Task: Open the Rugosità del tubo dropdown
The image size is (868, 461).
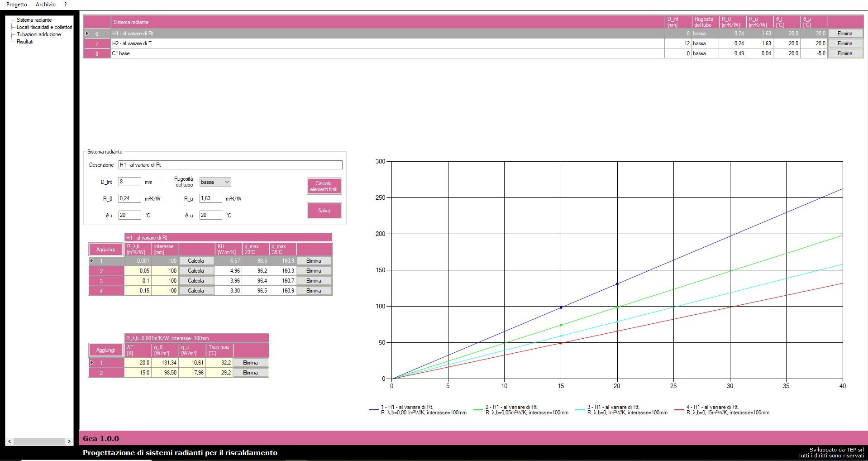Action: (215, 182)
